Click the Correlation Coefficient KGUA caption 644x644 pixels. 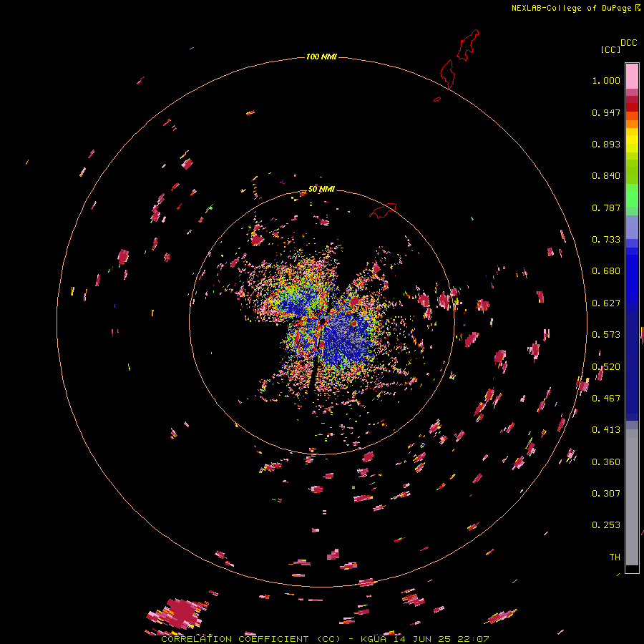tap(325, 639)
